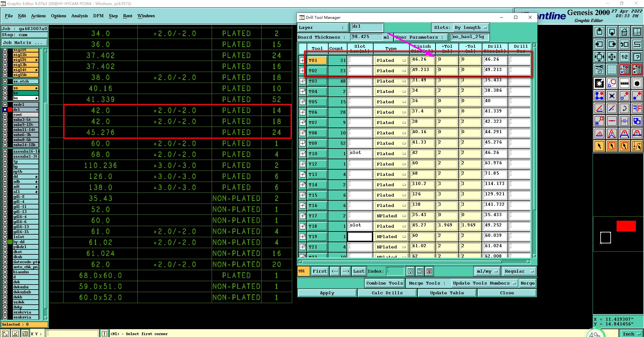Click the red color swatch beside drl layer
Image resolution: width=644 pixels, height=337 pixels.
click(x=10, y=110)
